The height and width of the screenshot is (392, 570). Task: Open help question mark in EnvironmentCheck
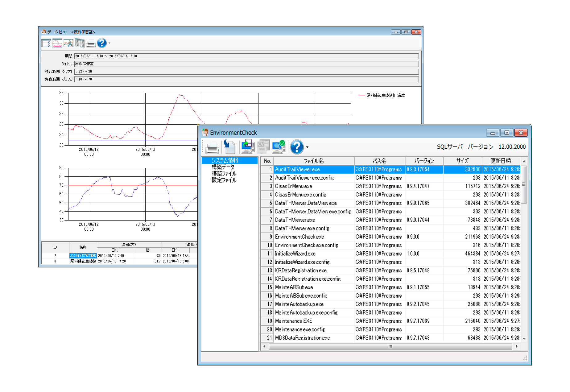tap(297, 147)
